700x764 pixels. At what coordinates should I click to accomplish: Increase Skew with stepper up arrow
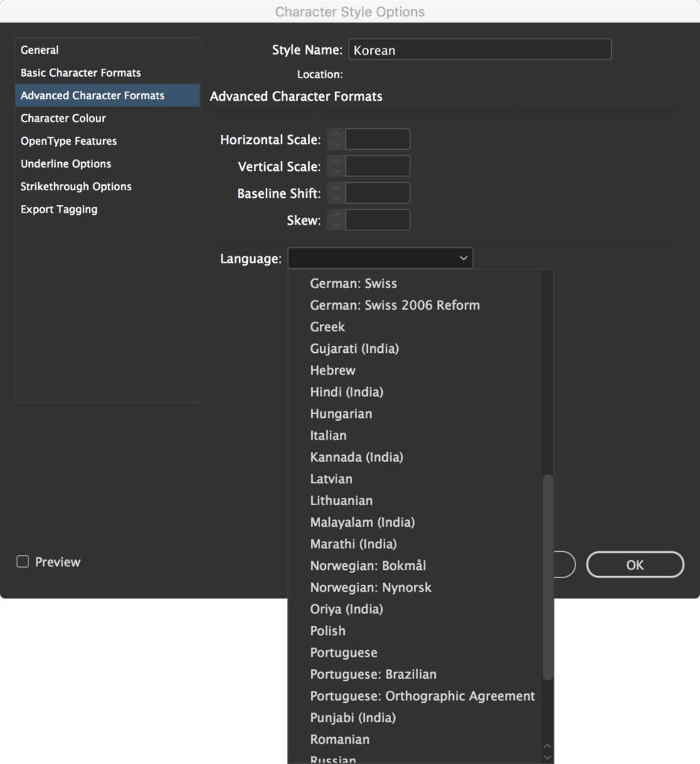[336, 215]
